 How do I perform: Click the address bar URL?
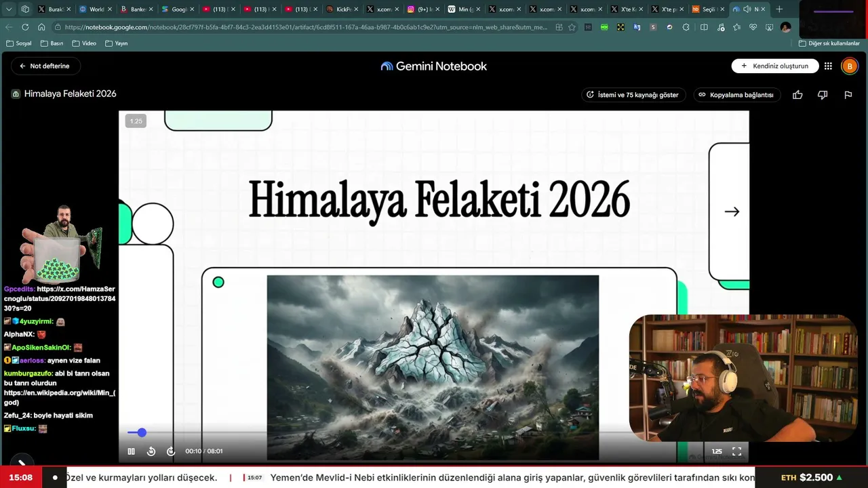(307, 27)
